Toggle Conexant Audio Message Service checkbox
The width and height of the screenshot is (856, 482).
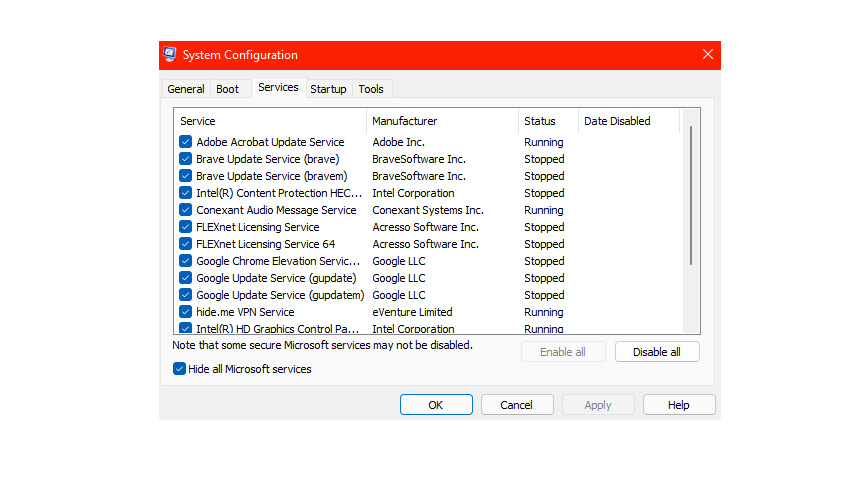point(186,210)
